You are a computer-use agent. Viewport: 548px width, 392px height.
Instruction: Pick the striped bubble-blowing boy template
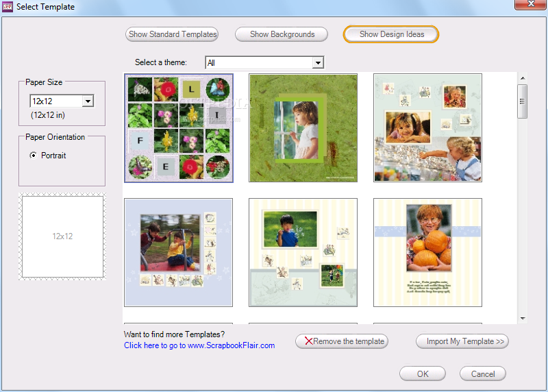303,252
